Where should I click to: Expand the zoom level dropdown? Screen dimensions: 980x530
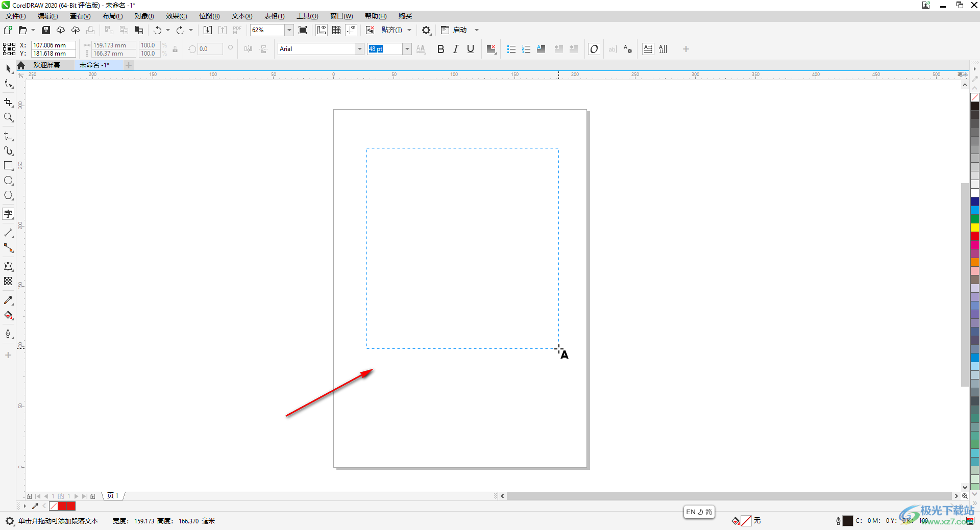(x=289, y=30)
